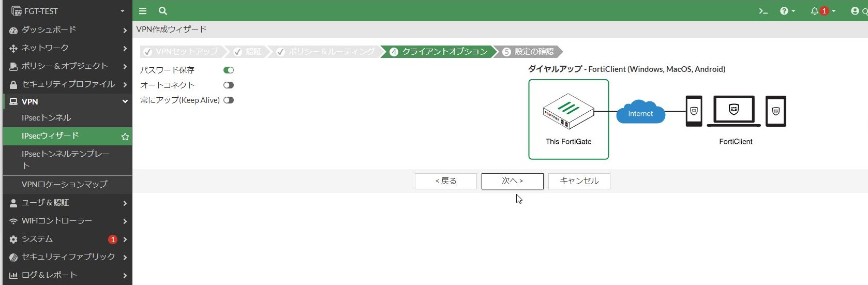Screen dimensions: 868x285
Task: Click the System red alert badge
Action: [112, 239]
